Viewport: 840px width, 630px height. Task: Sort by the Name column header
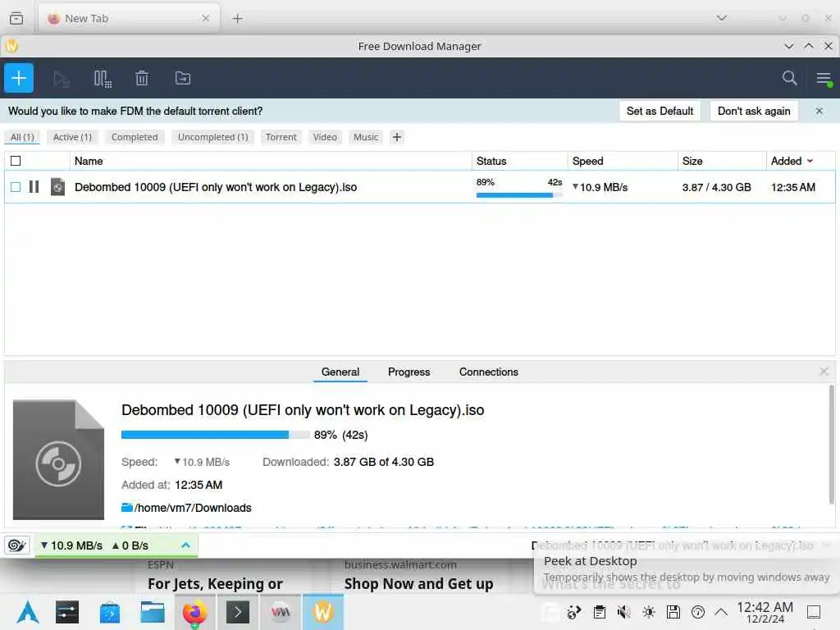click(271, 161)
